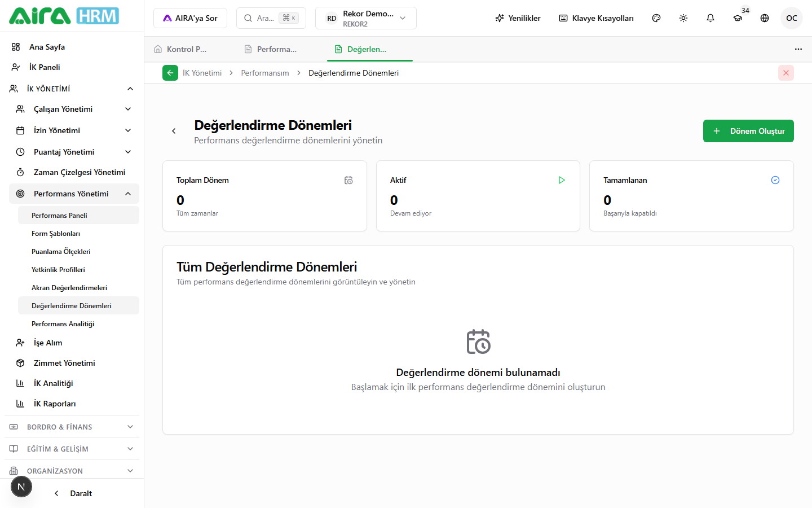The image size is (812, 508).
Task: Open Yenilikler what's new
Action: tap(518, 18)
